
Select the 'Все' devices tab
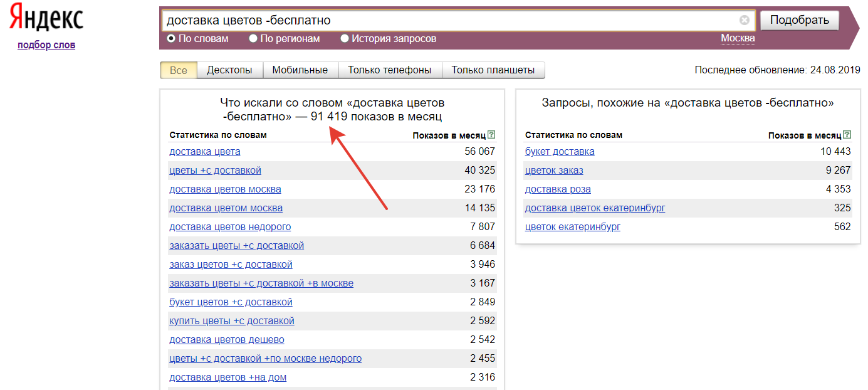(x=179, y=70)
